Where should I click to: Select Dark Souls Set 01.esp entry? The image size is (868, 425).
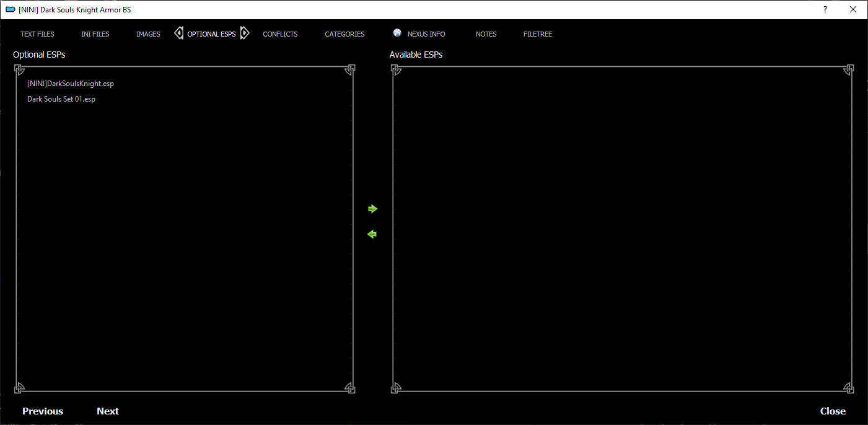[61, 99]
